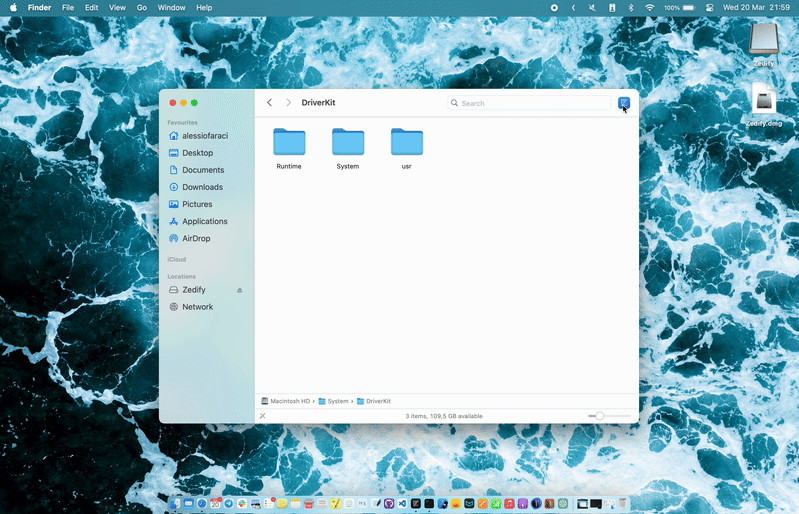This screenshot has height=514, width=799.
Task: Go forward with the right chevron button
Action: tap(288, 102)
